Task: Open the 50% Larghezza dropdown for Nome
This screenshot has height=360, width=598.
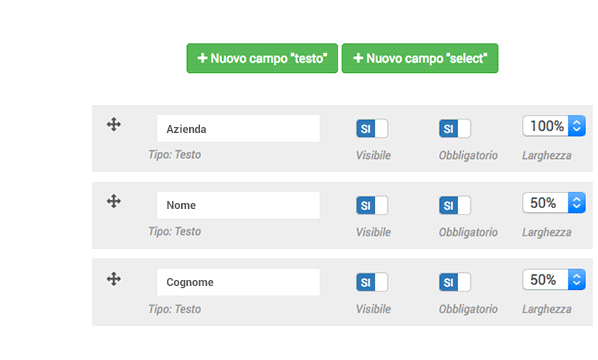Action: 554,202
